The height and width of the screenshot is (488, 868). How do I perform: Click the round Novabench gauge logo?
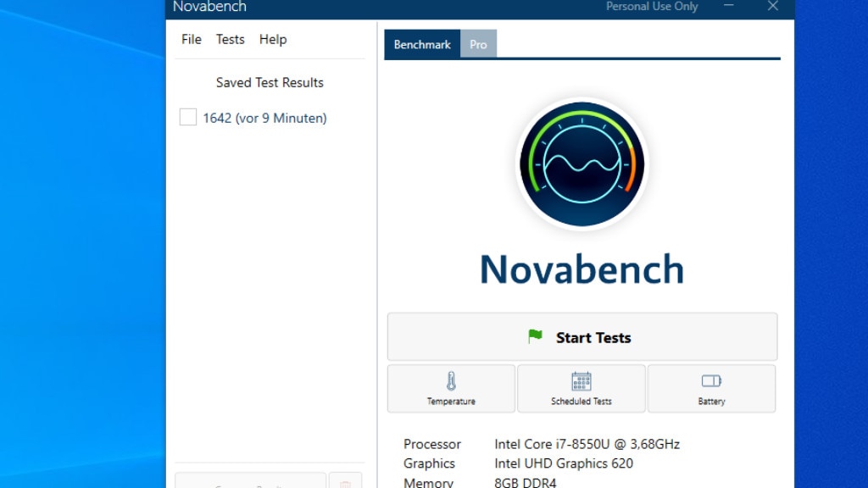(x=581, y=164)
